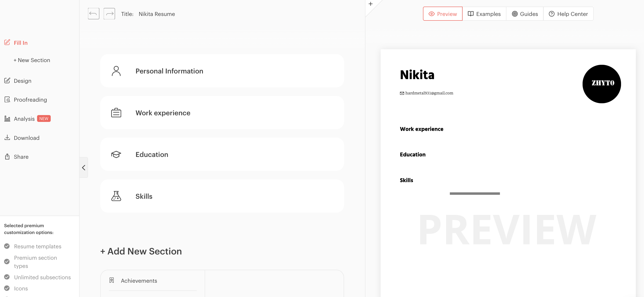Open the Fill In editing panel
644x297 pixels.
tap(20, 43)
